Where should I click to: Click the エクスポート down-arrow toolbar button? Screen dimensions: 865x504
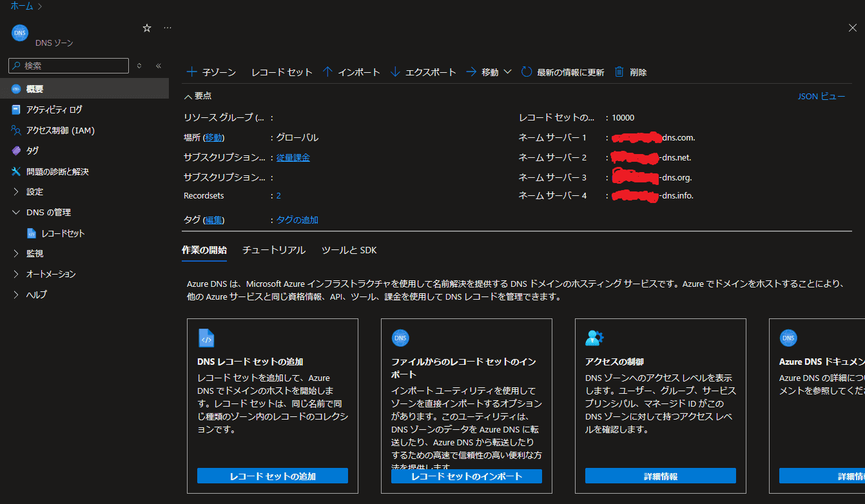(423, 72)
